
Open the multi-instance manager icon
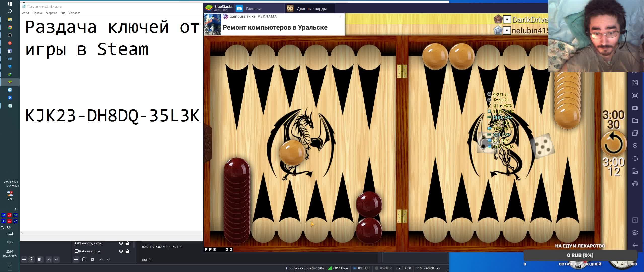tap(635, 133)
